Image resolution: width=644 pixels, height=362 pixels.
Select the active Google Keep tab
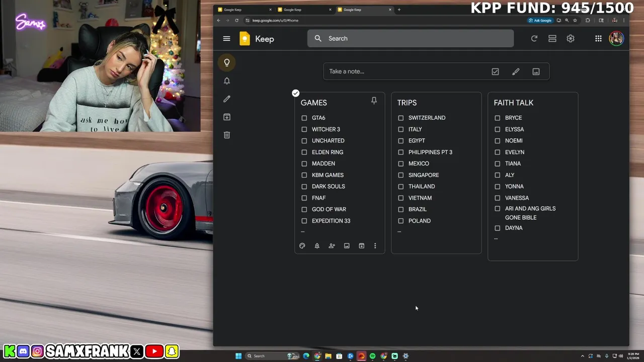[365, 10]
